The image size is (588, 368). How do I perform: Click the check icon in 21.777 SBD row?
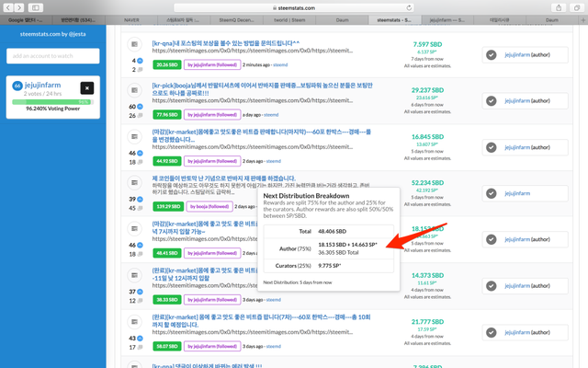(x=492, y=333)
